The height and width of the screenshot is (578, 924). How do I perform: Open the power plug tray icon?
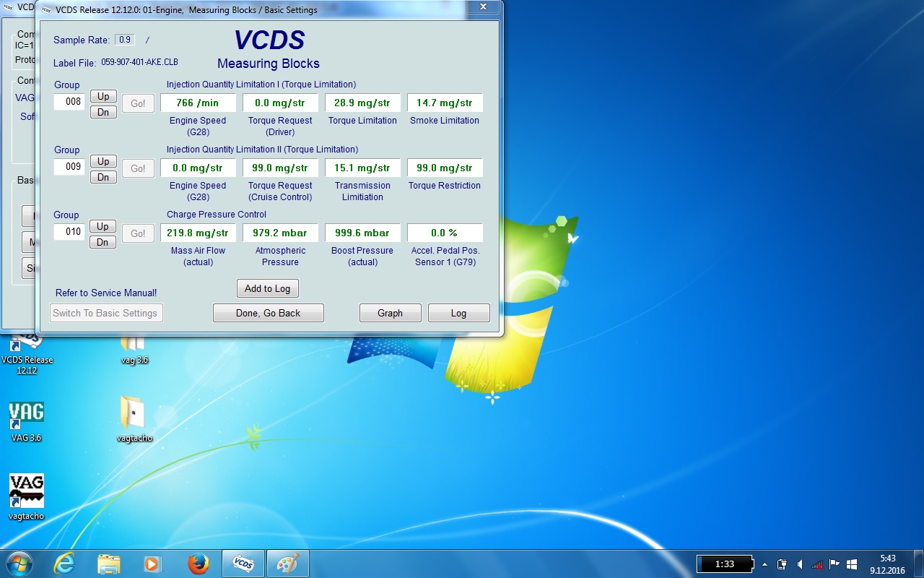pyautogui.click(x=782, y=564)
